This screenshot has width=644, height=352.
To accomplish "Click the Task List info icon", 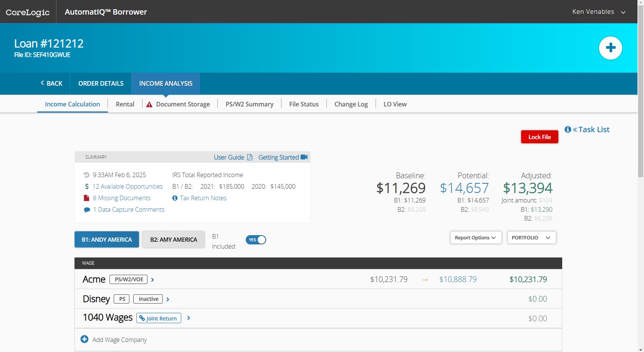I will tap(568, 130).
